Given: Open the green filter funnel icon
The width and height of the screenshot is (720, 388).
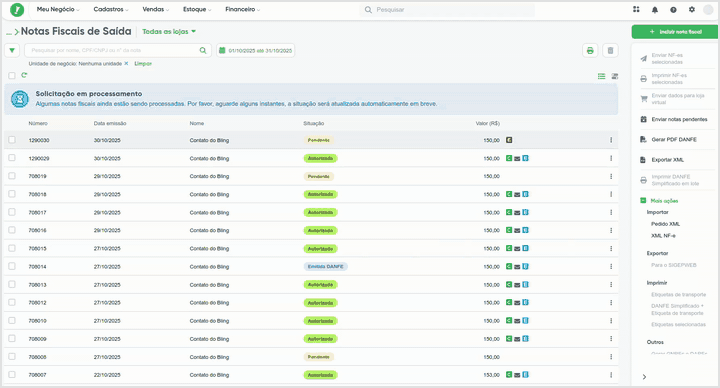Looking at the screenshot, I should [12, 51].
